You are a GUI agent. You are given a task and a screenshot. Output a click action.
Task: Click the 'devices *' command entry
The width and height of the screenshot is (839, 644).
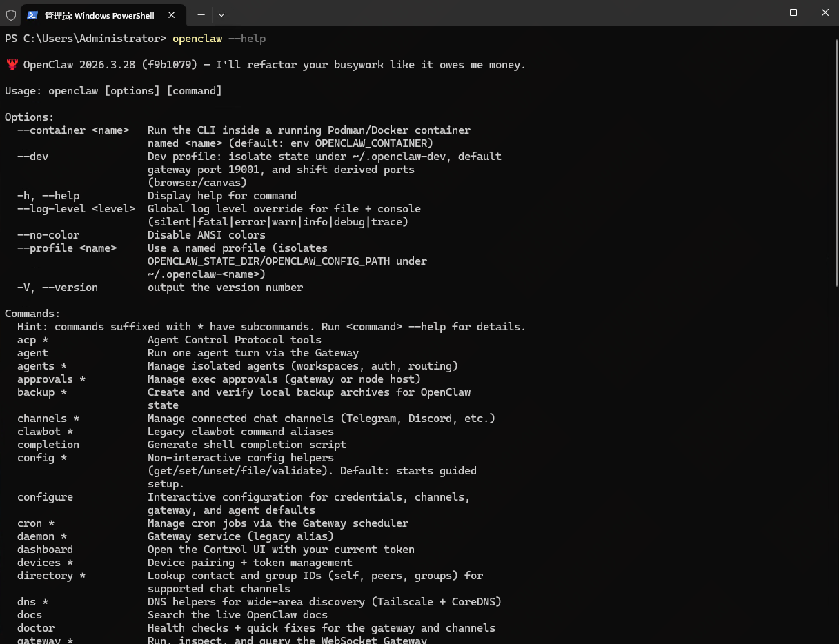pos(45,563)
